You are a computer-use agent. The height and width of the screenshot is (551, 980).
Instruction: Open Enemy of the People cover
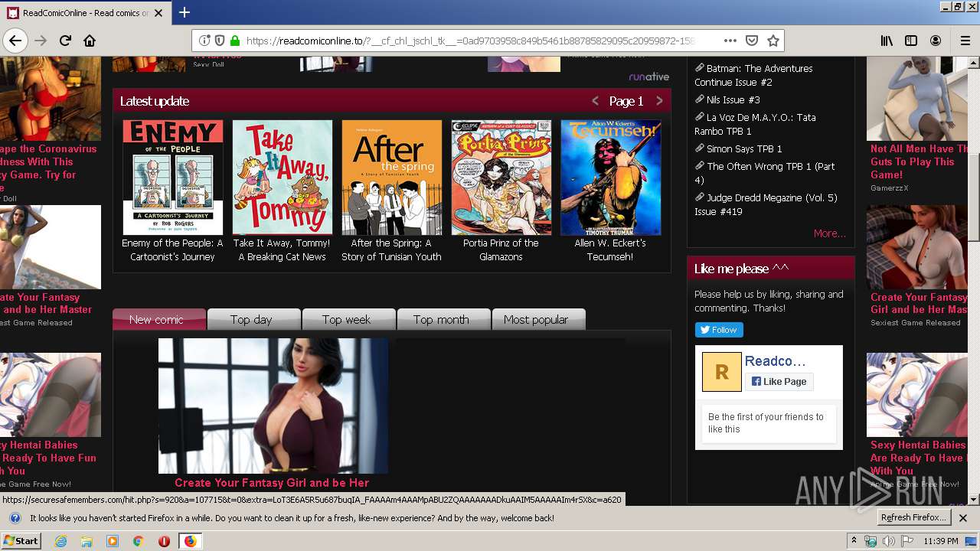(x=173, y=178)
